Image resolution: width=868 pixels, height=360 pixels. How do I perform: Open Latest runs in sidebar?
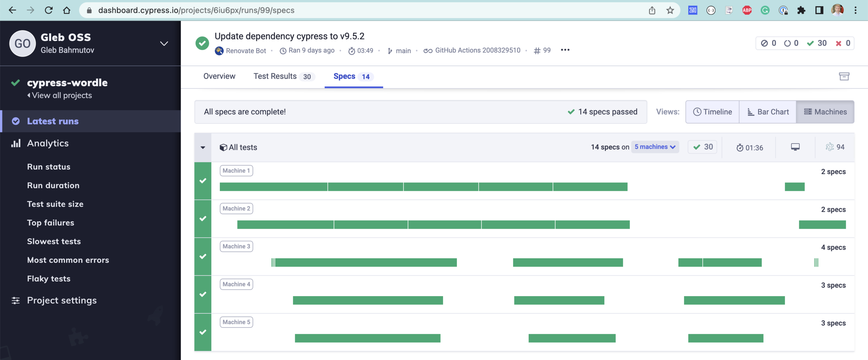point(90,121)
